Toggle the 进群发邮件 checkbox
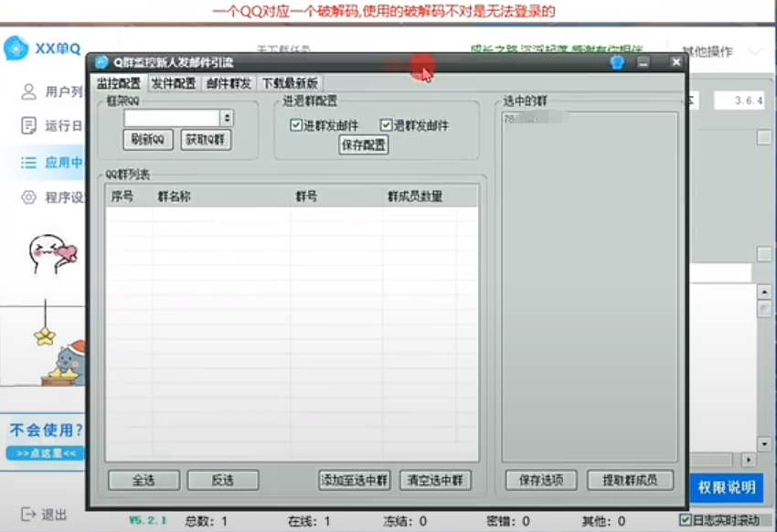This screenshot has height=532, width=777. pyautogui.click(x=296, y=125)
